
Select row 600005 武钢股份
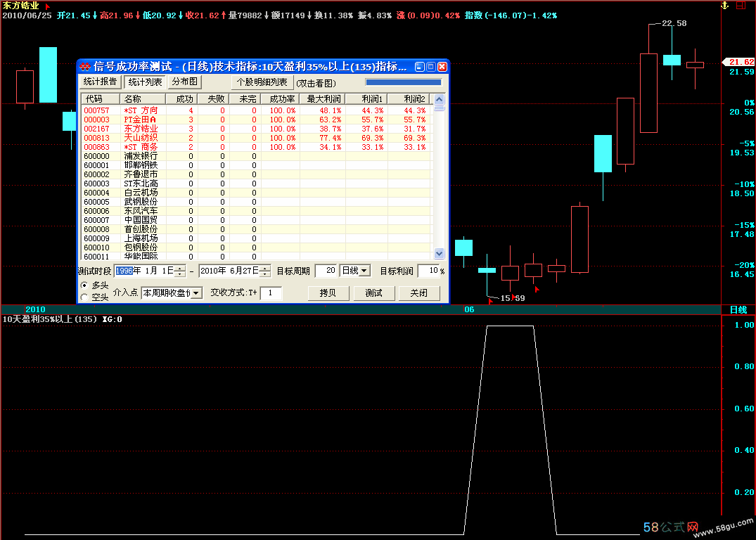257,202
